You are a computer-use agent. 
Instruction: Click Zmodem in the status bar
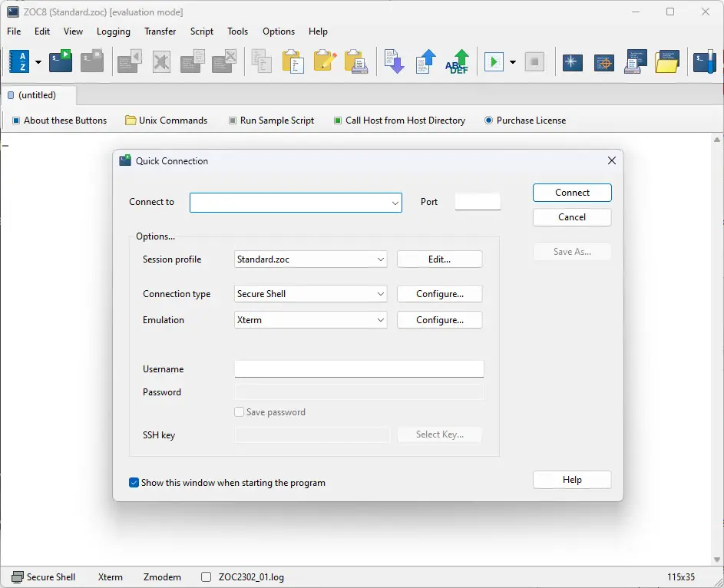[x=162, y=577]
